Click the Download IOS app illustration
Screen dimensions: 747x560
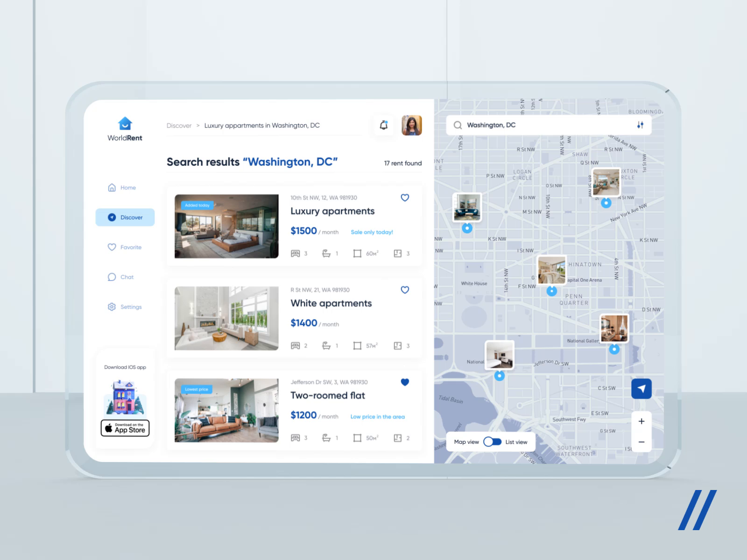tap(125, 397)
